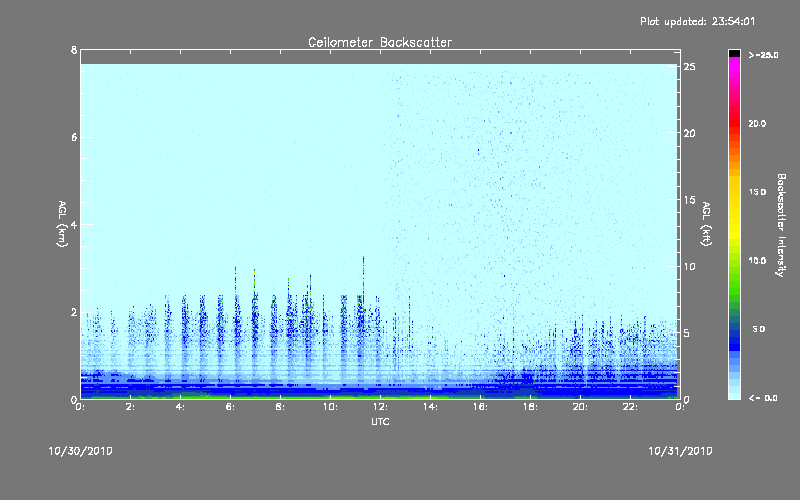Screen dimensions: 800x500
Task: Click the "2:" UTC hour tick label
Action: (131, 407)
